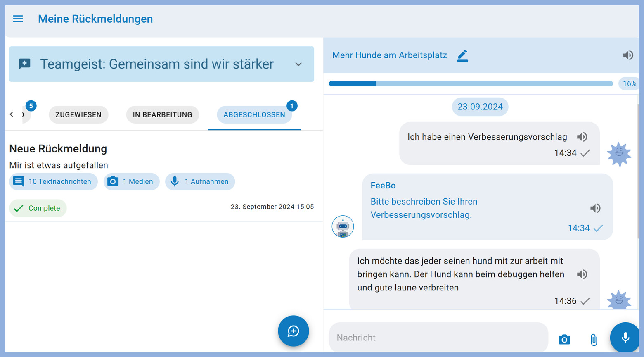Mute the audio of FeeBo's question message

click(595, 208)
